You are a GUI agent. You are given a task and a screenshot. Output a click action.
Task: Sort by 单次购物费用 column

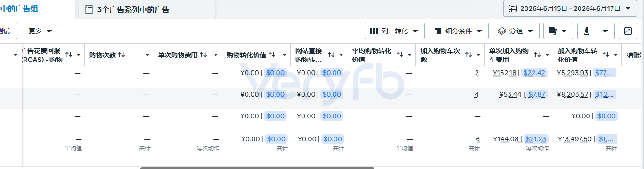tap(203, 54)
